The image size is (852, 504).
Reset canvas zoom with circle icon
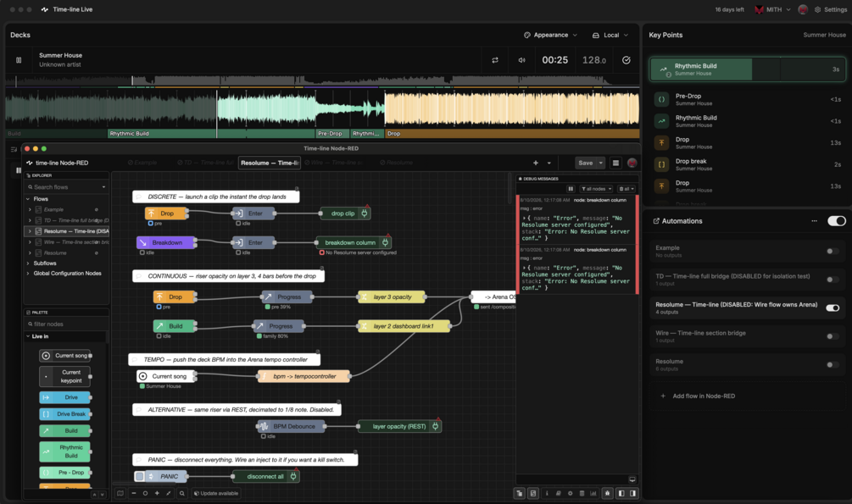pyautogui.click(x=145, y=494)
